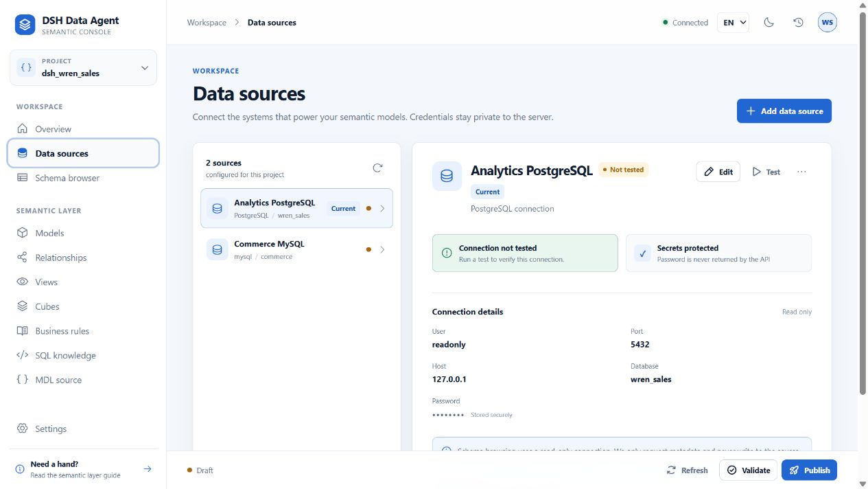Click the Schema browser table icon
The width and height of the screenshot is (868, 489).
point(23,178)
